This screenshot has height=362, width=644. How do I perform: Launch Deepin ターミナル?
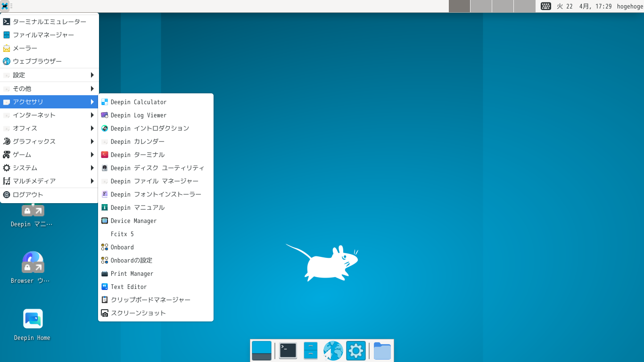click(x=156, y=155)
